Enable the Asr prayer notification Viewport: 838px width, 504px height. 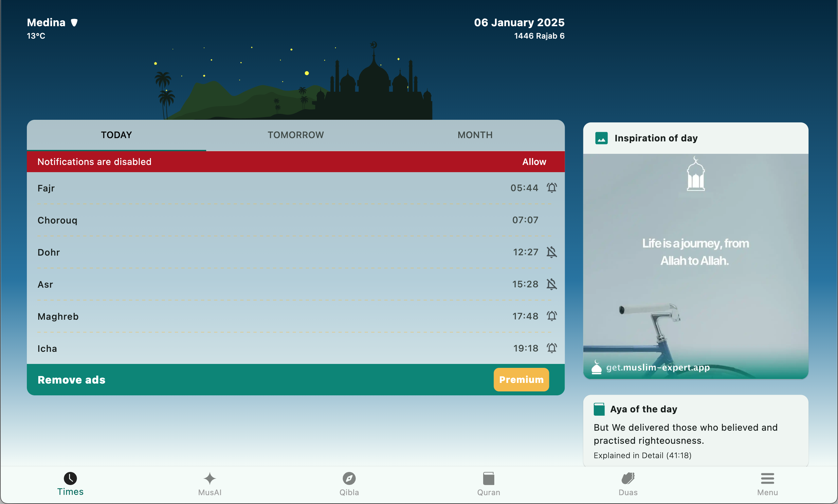coord(551,284)
